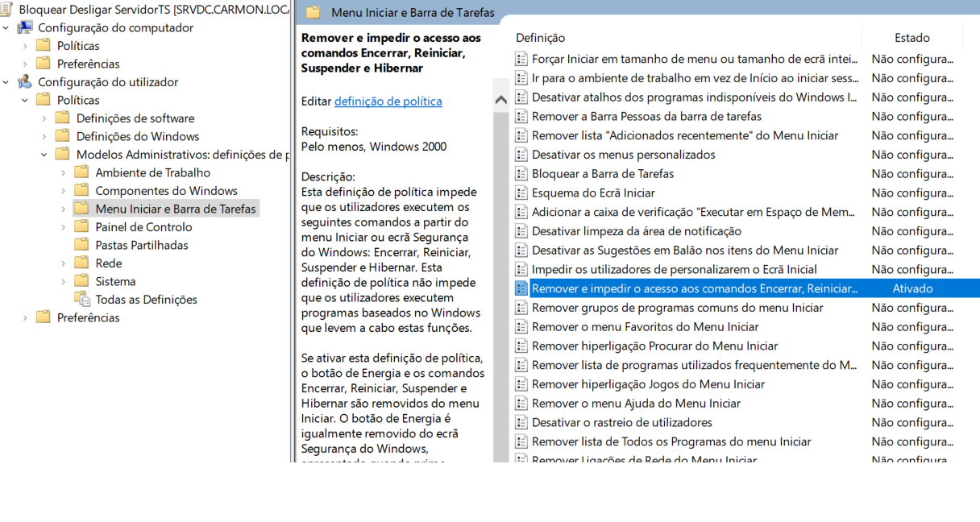The image size is (980, 522).
Task: Expand Políticas under Configuração do computador
Action: (x=25, y=46)
